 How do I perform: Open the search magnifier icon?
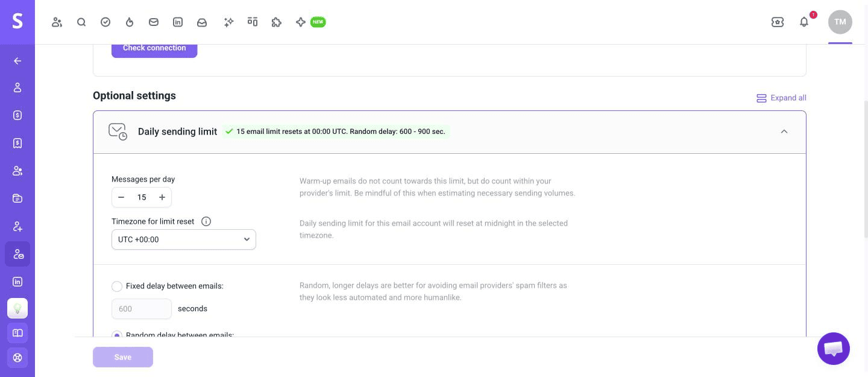81,22
